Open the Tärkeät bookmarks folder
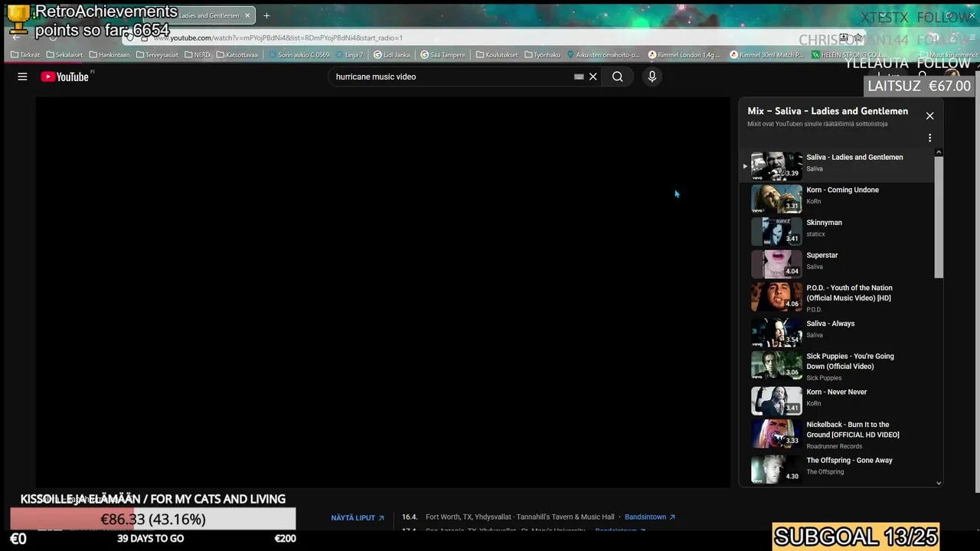 25,55
